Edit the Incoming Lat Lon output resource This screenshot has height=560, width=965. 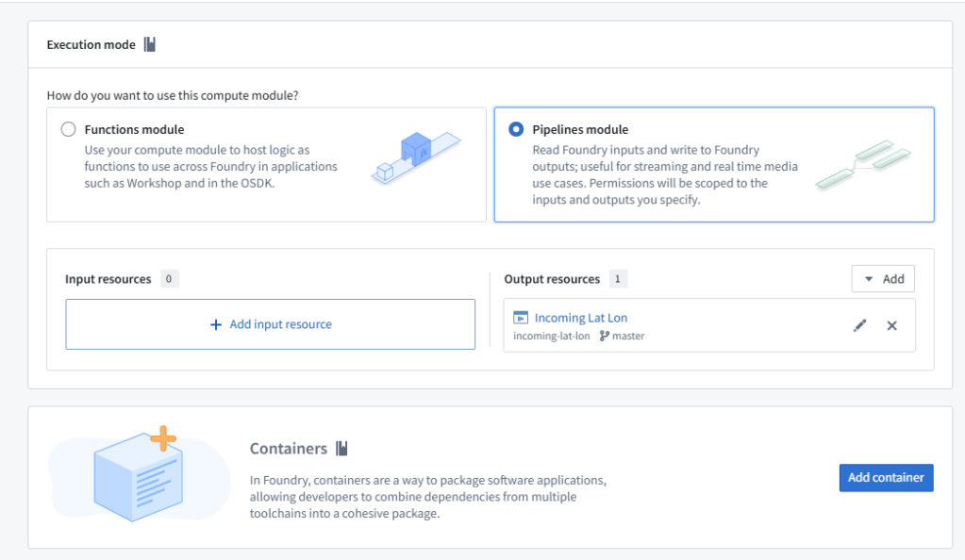(x=859, y=325)
